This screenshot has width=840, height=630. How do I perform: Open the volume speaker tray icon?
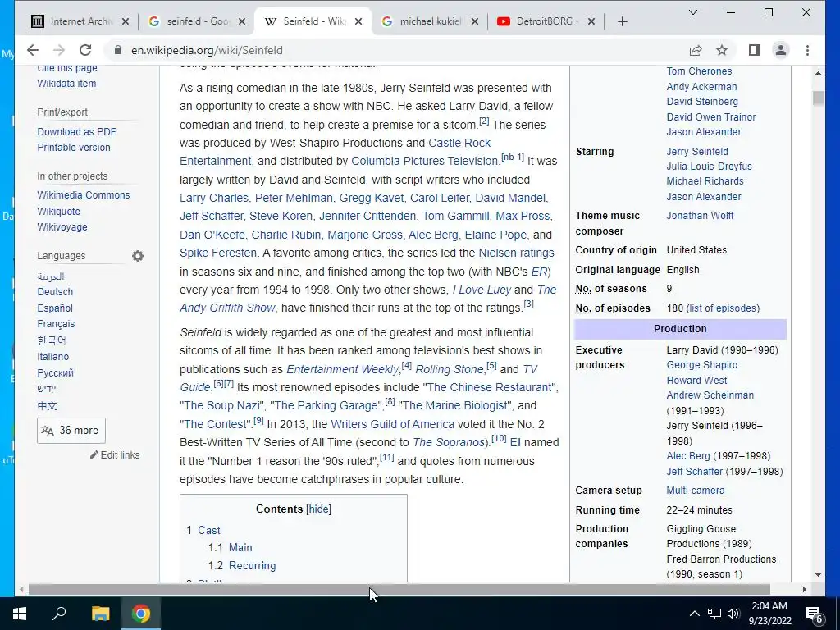click(x=733, y=614)
